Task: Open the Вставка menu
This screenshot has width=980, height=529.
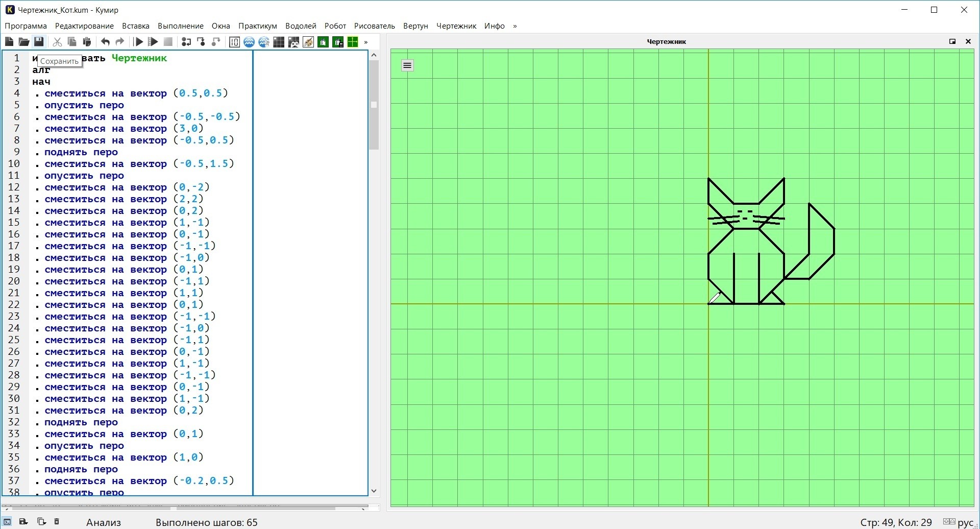Action: click(x=136, y=26)
